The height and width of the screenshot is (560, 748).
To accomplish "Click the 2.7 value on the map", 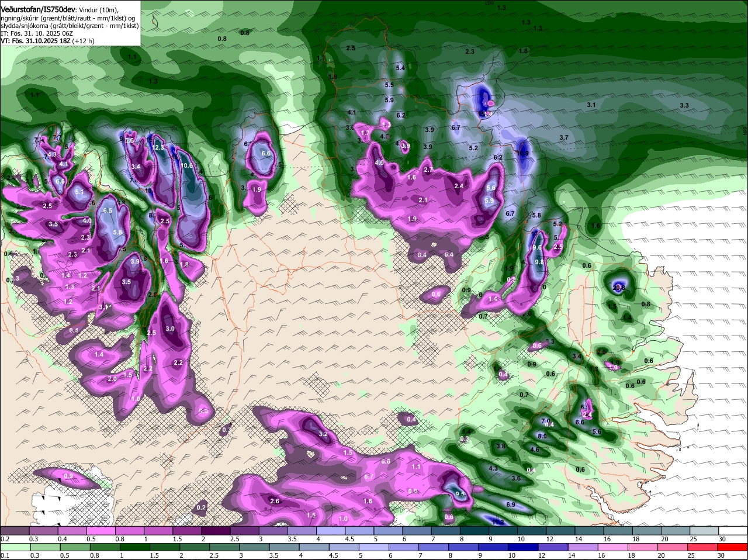I will pos(428,170).
